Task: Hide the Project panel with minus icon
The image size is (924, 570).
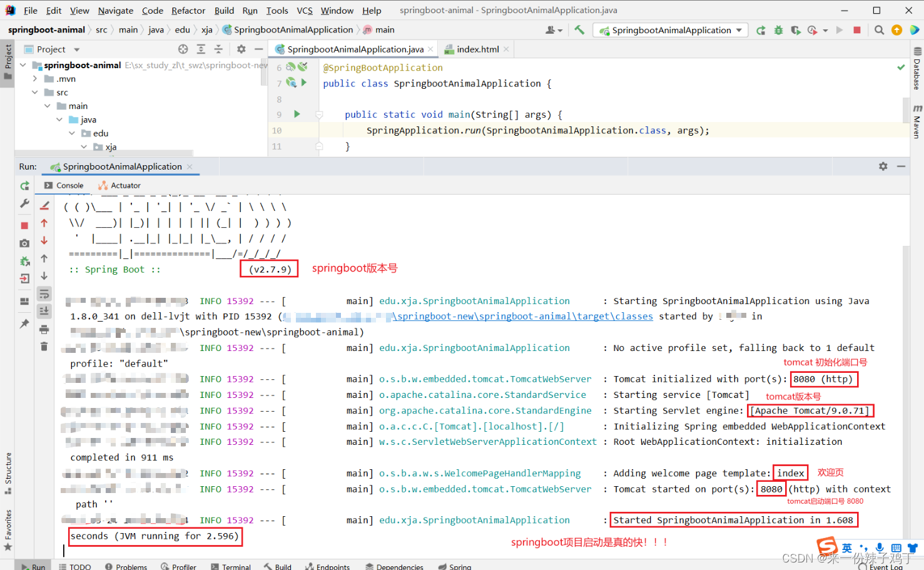Action: point(258,49)
